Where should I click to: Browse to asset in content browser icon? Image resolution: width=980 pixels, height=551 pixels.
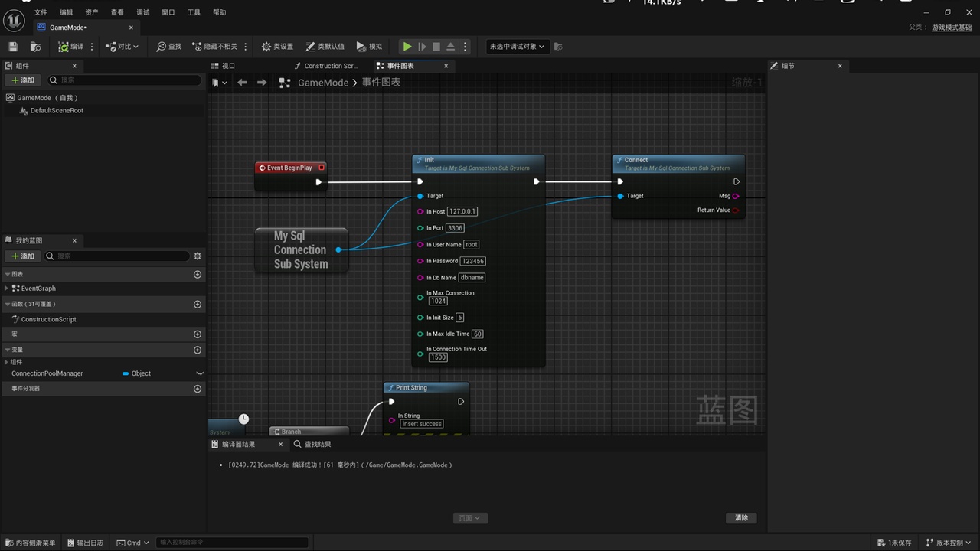click(35, 47)
